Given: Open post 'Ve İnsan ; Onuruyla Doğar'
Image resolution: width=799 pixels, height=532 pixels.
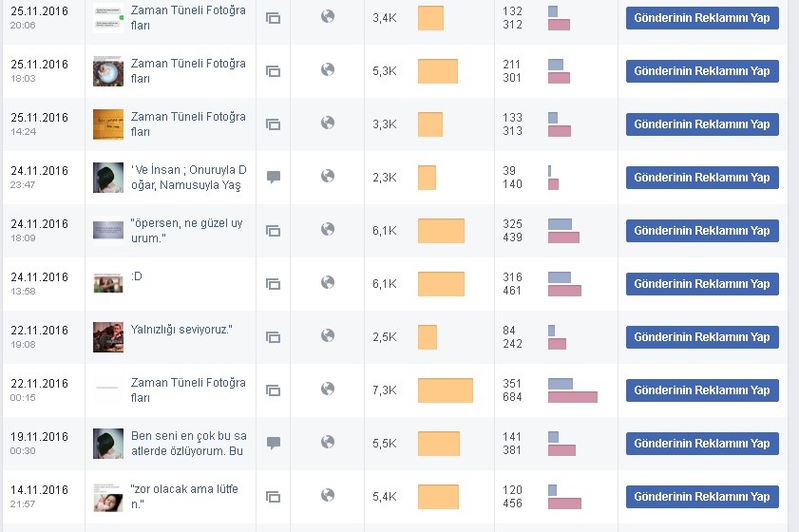Looking at the screenshot, I should [189, 178].
